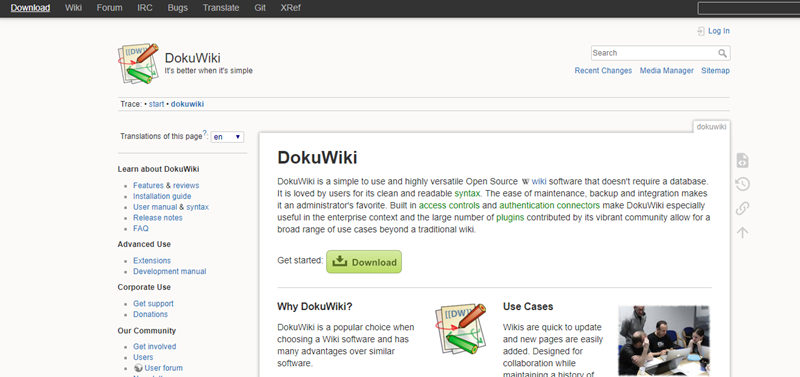Image resolution: width=800 pixels, height=377 pixels.
Task: Click the green Download button
Action: pos(364,262)
